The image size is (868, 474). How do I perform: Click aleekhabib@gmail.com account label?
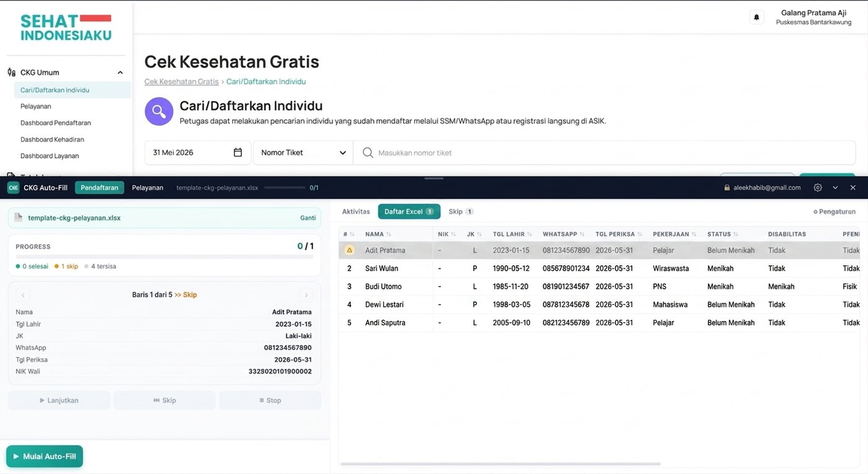(x=767, y=188)
